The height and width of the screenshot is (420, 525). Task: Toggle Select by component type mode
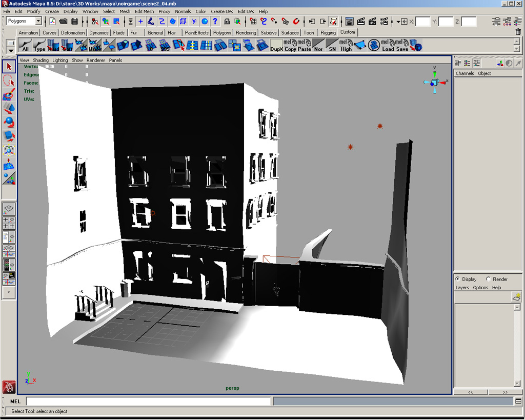coord(116,22)
